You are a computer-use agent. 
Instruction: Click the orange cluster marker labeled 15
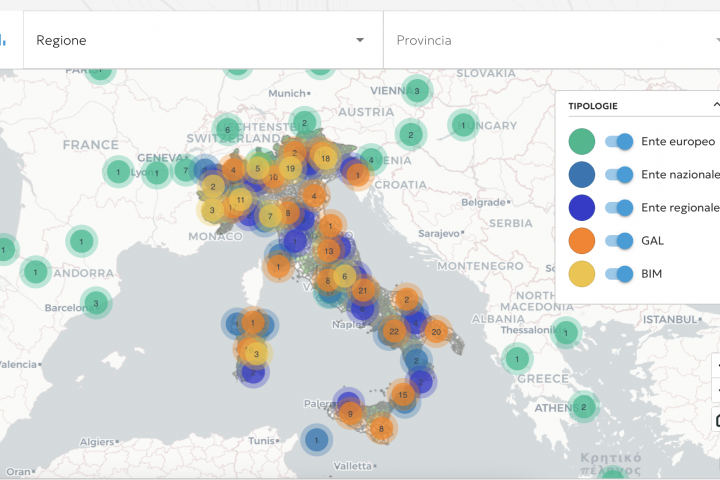coord(403,395)
